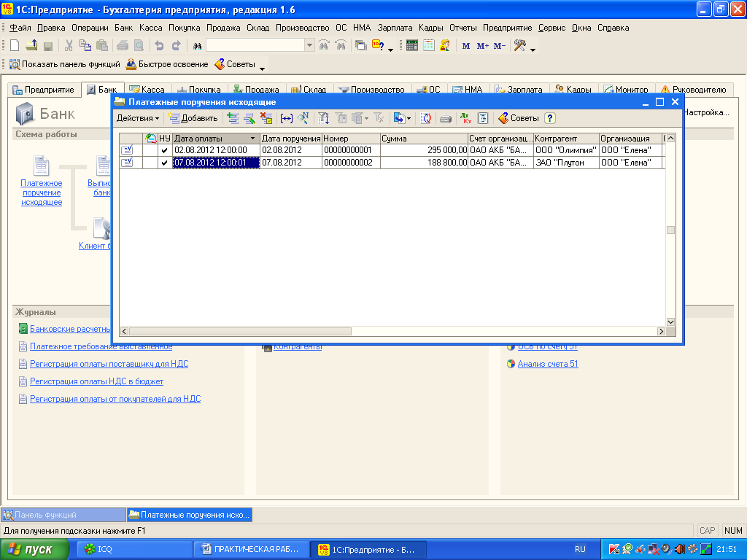Click the Дт/Кт postings result icon

point(465,118)
